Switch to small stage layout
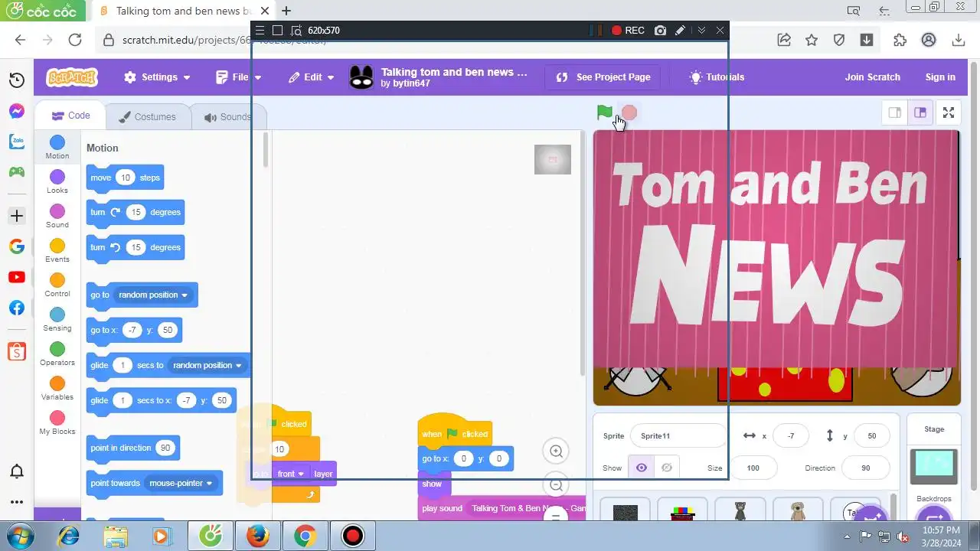This screenshot has width=980, height=551. click(894, 112)
